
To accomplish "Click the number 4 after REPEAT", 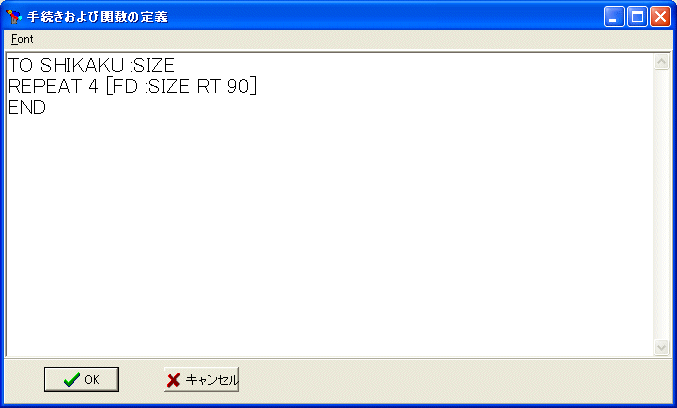I will tap(93, 86).
